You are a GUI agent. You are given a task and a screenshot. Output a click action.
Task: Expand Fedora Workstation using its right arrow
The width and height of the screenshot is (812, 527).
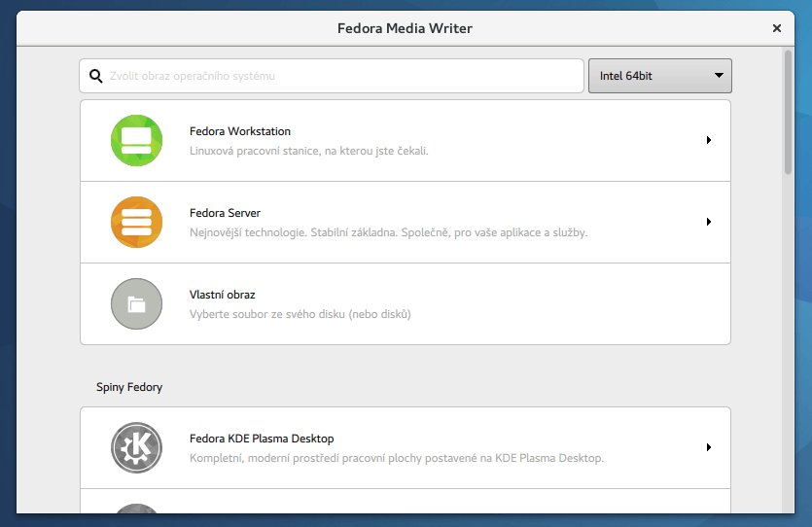pos(709,140)
